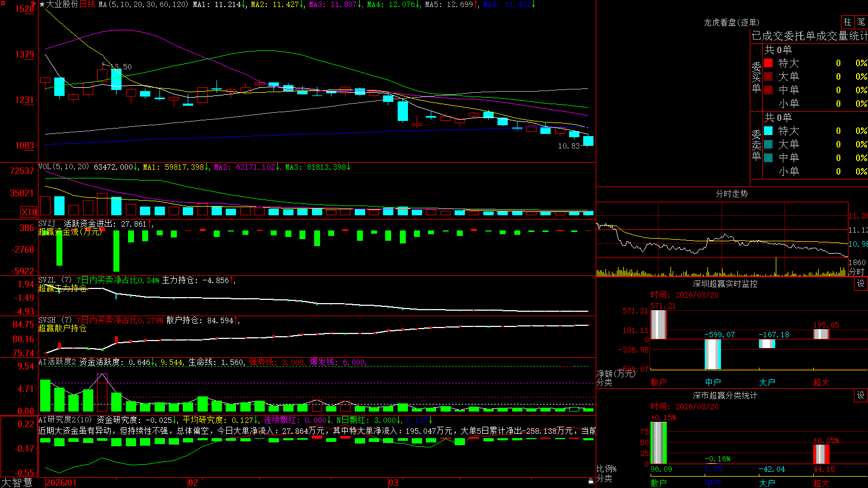Click the 大业股份 stock name
The width and height of the screenshot is (868, 488).
click(x=62, y=4)
